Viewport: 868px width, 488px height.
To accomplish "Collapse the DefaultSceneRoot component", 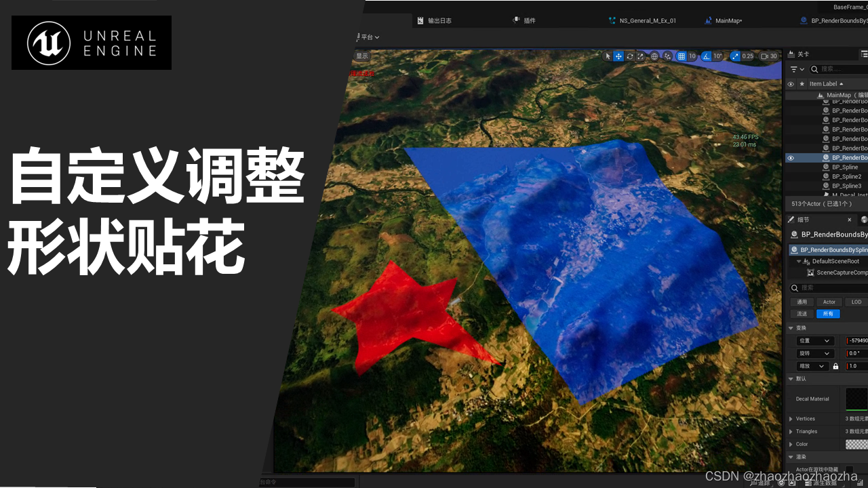I will point(798,261).
